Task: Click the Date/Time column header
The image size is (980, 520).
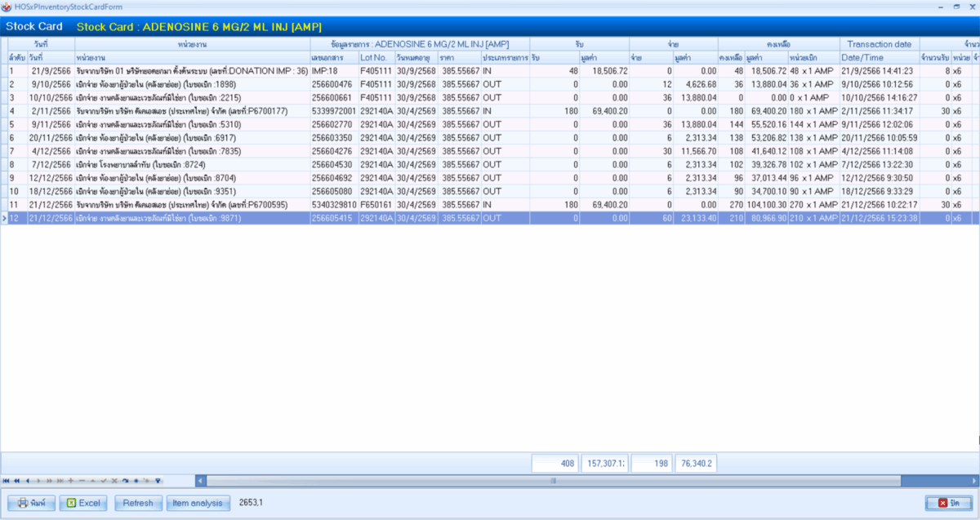Action: tap(878, 58)
